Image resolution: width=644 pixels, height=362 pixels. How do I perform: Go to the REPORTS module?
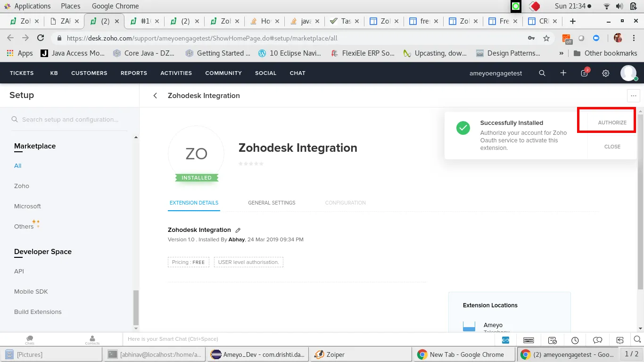click(x=134, y=73)
